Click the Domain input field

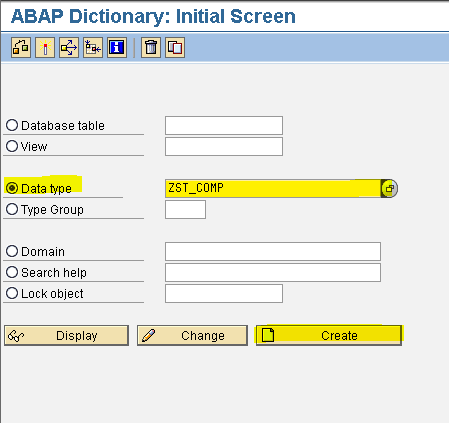(x=273, y=251)
